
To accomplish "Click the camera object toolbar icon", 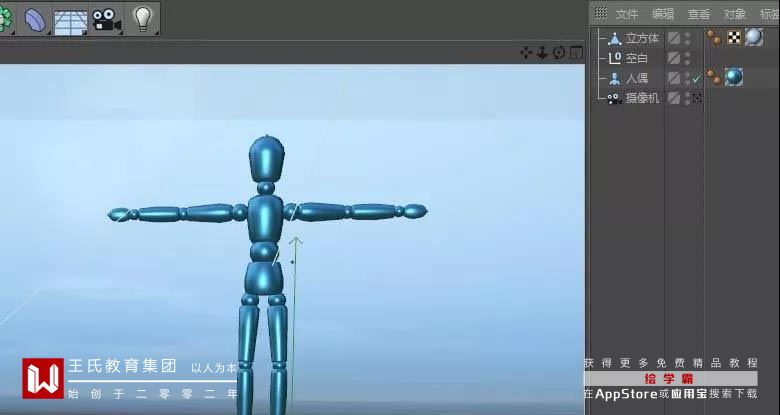I will click(106, 20).
